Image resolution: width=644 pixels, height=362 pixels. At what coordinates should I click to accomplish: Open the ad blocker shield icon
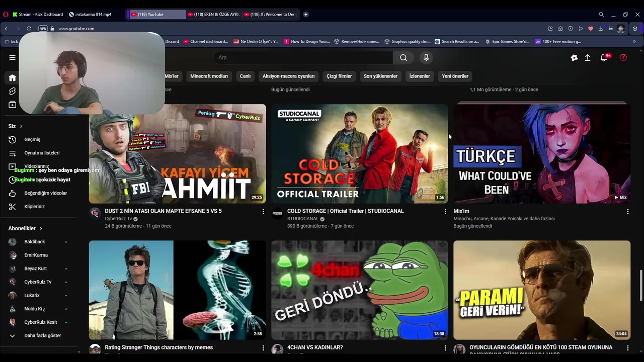[x=571, y=29]
